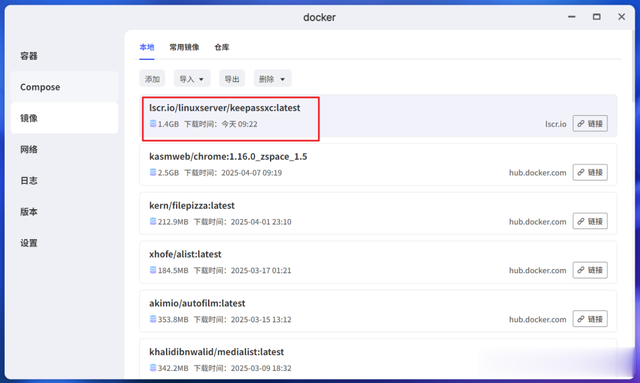640x383 pixels.
Task: Expand the 导入 dropdown
Action: [x=192, y=78]
